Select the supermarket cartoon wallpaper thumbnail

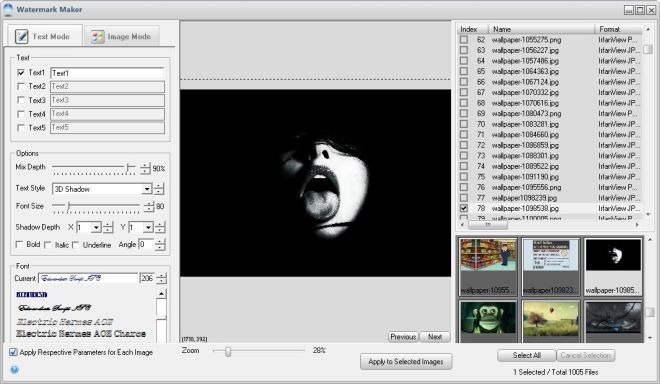(x=488, y=267)
